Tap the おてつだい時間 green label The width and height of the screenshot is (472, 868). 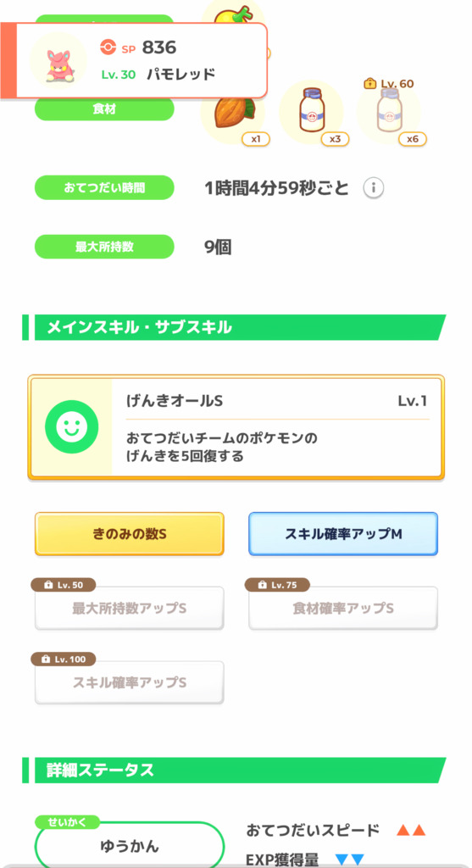[x=104, y=187]
